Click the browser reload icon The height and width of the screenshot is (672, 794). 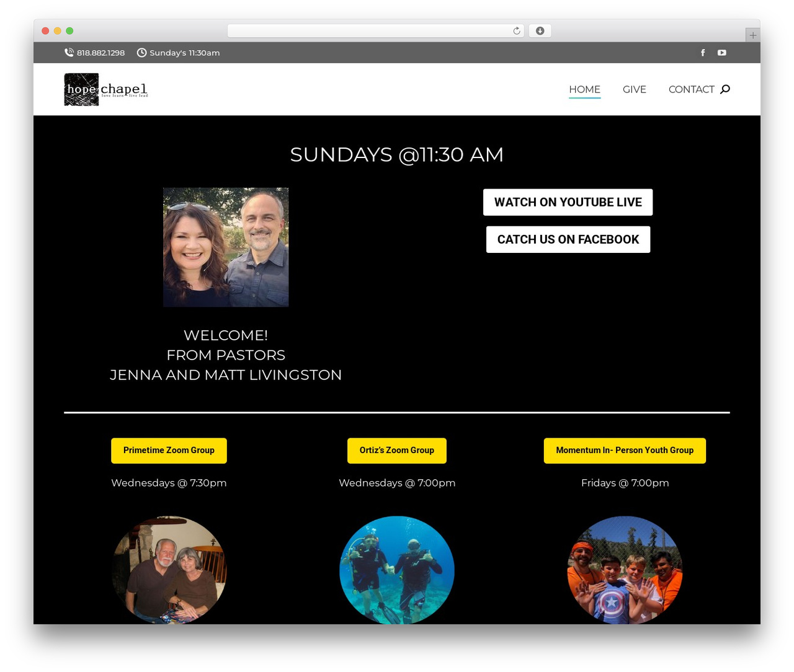coord(517,31)
